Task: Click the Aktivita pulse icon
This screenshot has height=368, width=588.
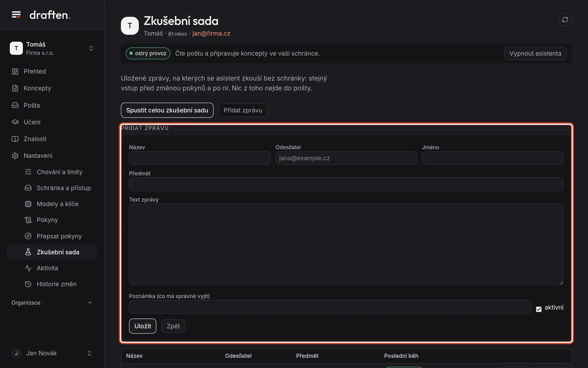Action: click(x=28, y=268)
